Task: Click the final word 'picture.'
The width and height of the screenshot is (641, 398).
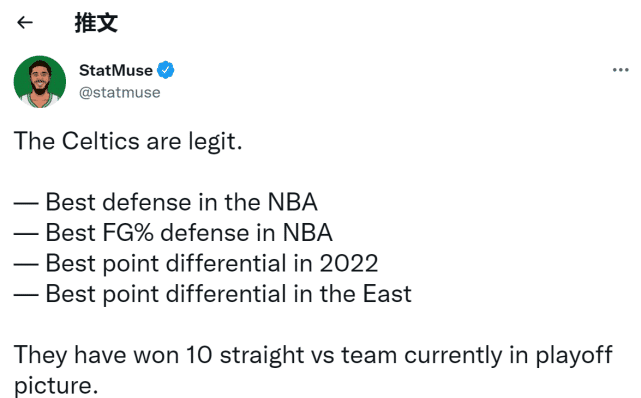Action: (x=56, y=385)
